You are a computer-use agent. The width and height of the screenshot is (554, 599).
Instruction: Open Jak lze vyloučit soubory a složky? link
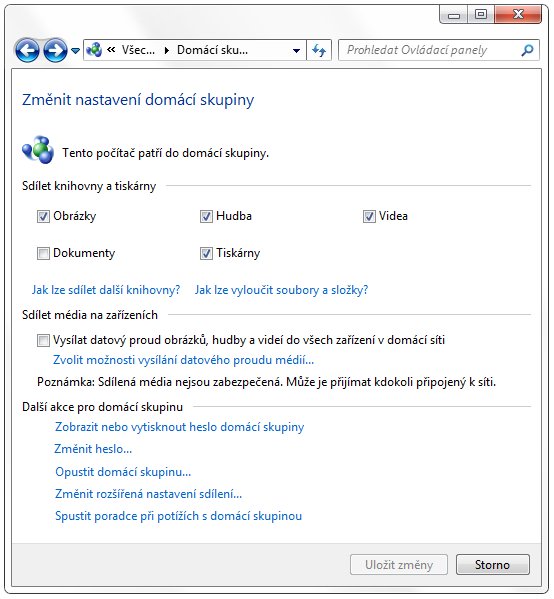282,290
